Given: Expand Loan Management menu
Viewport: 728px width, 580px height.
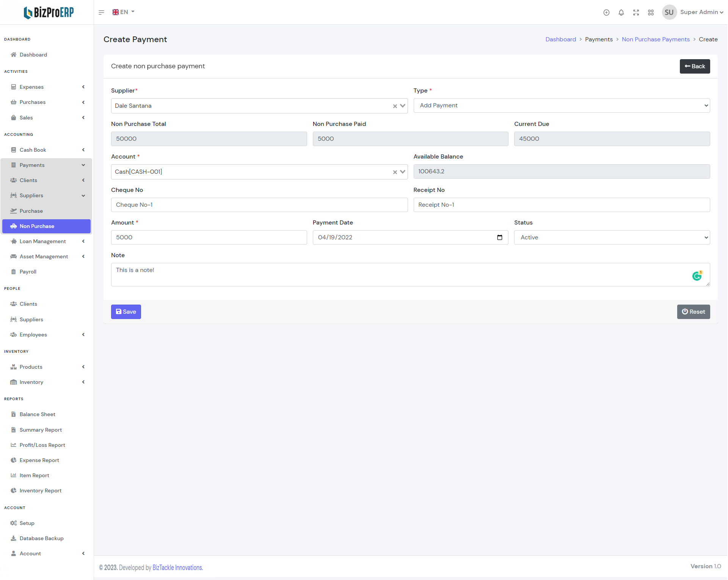Looking at the screenshot, I should [46, 241].
